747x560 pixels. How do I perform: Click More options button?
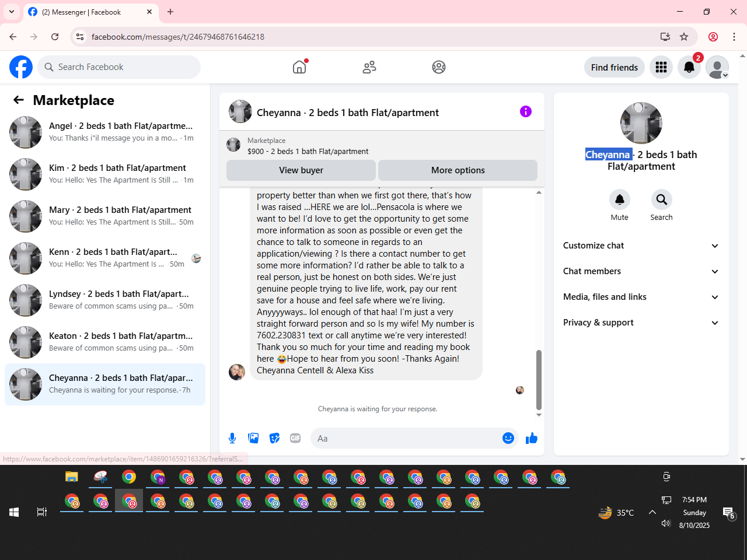(458, 170)
